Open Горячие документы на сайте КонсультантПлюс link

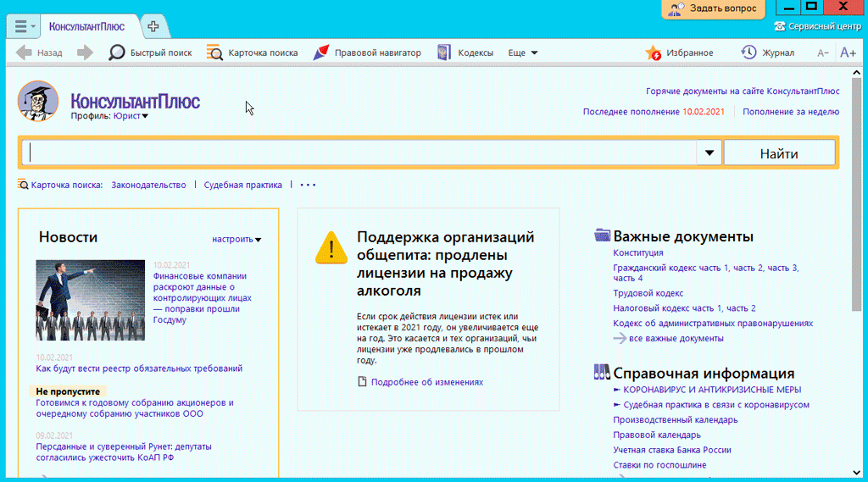(x=743, y=91)
